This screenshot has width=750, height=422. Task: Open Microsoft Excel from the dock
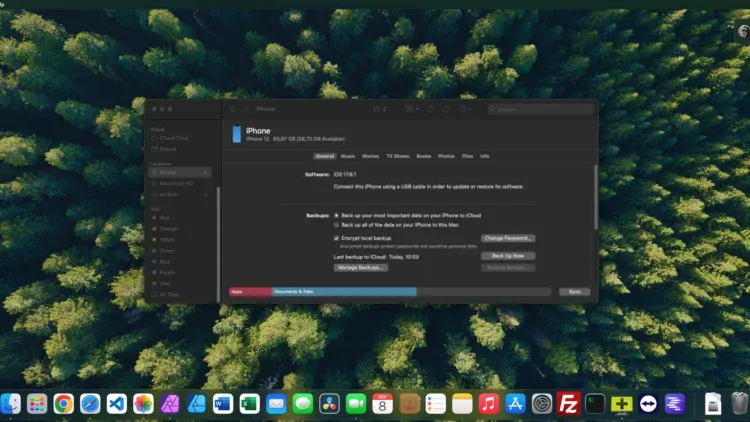click(249, 404)
